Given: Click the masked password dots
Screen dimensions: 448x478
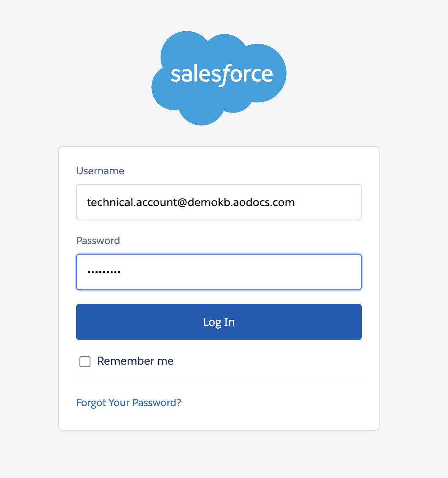Looking at the screenshot, I should (104, 272).
